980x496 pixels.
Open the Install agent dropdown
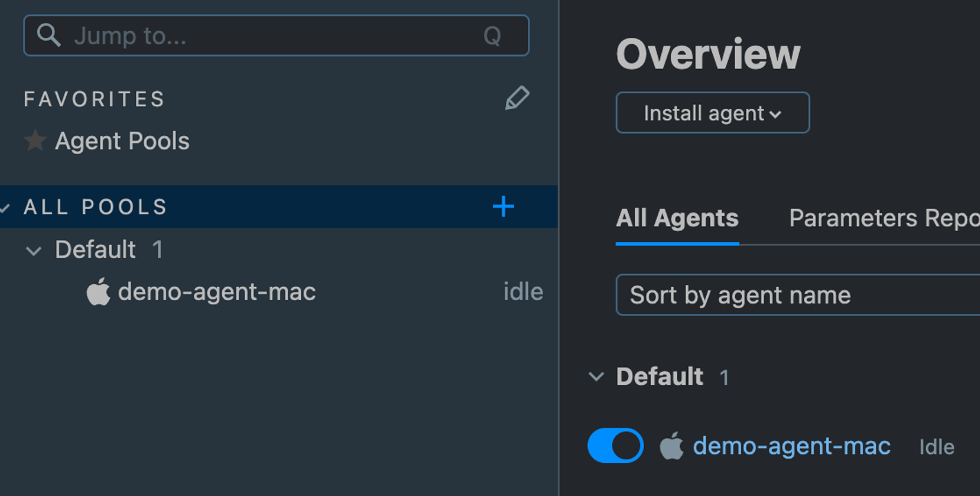pos(712,112)
